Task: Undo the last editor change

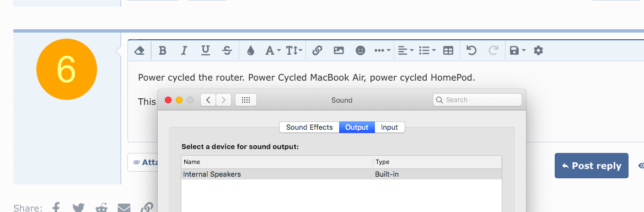Action: 471,51
